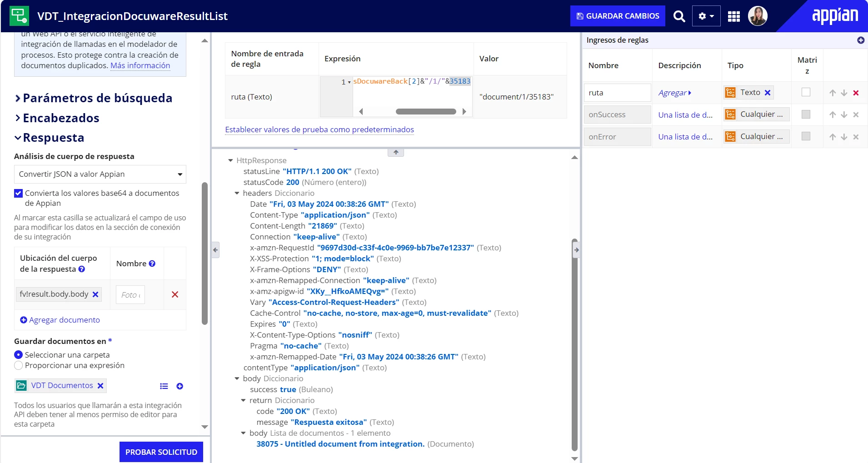Move onError rule input up
Image resolution: width=868 pixels, height=463 pixels.
click(833, 137)
